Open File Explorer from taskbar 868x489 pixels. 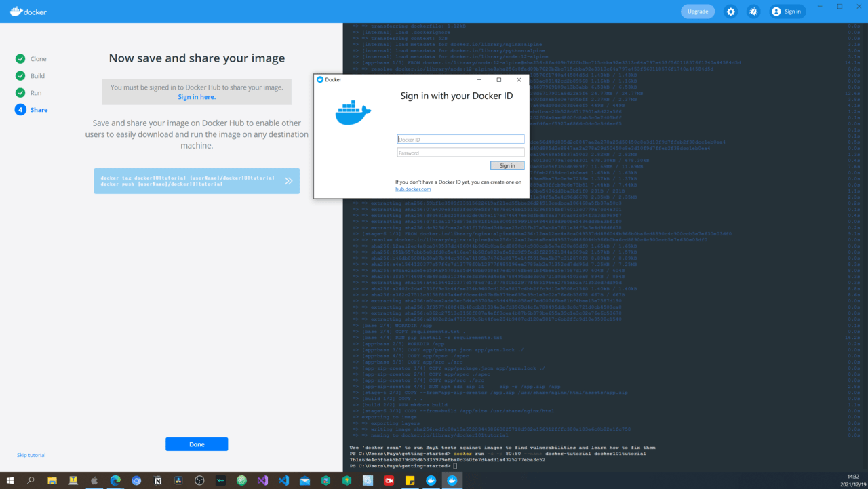[x=52, y=480]
